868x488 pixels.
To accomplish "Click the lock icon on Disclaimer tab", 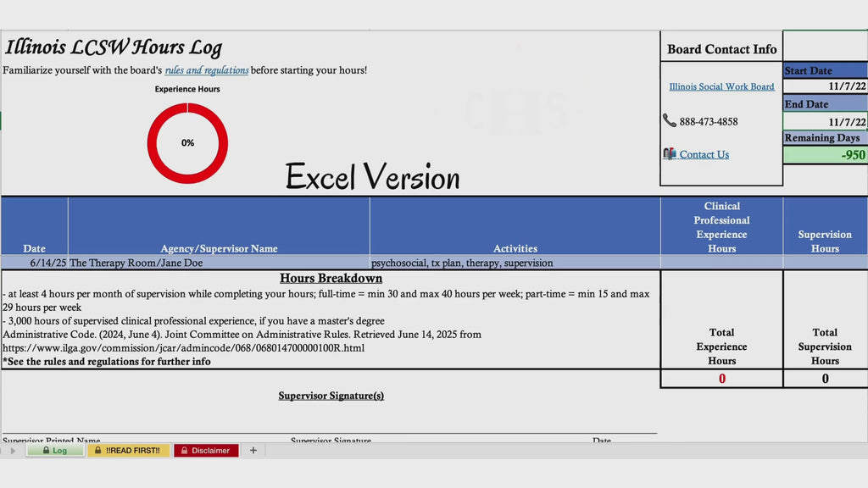I will (x=184, y=451).
